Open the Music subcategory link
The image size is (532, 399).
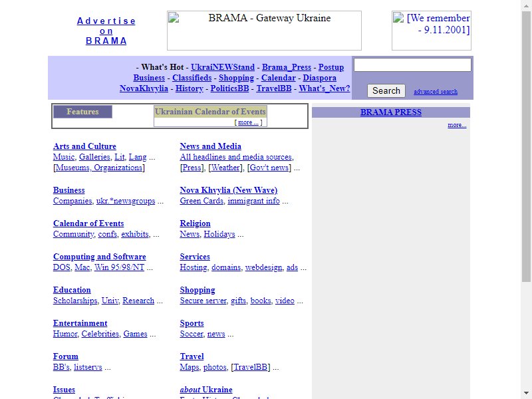click(64, 157)
